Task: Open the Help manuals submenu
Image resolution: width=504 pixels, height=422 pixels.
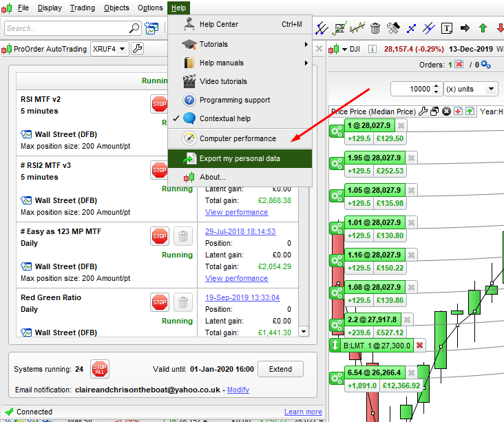Action: (240, 63)
